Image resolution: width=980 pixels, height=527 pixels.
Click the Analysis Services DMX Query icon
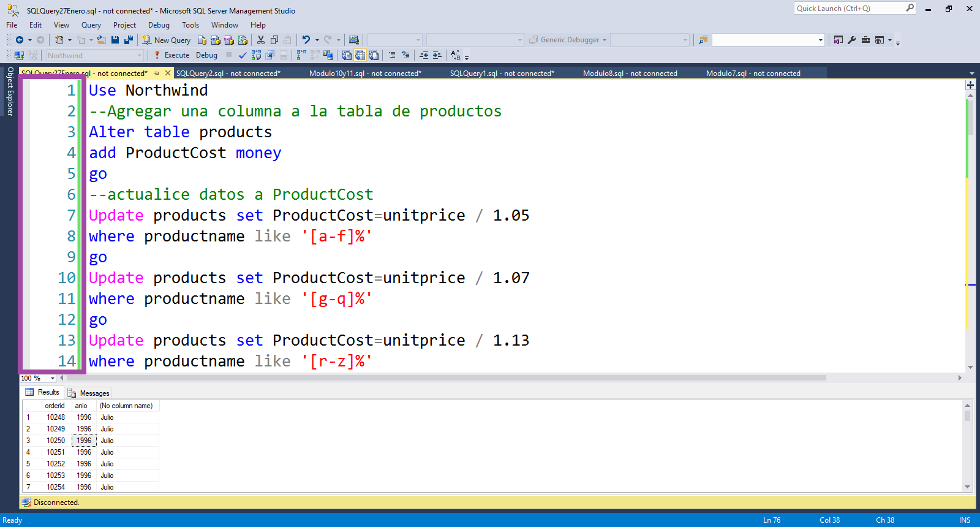coord(229,40)
